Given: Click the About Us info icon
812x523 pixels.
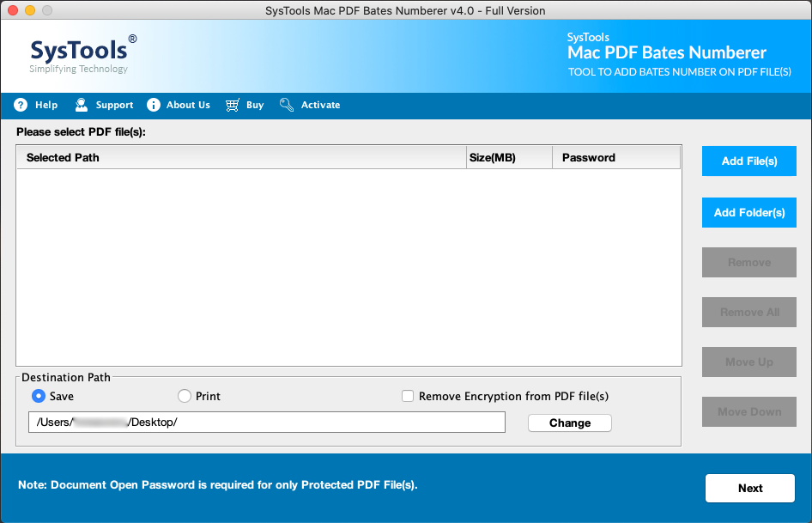Looking at the screenshot, I should tap(154, 105).
